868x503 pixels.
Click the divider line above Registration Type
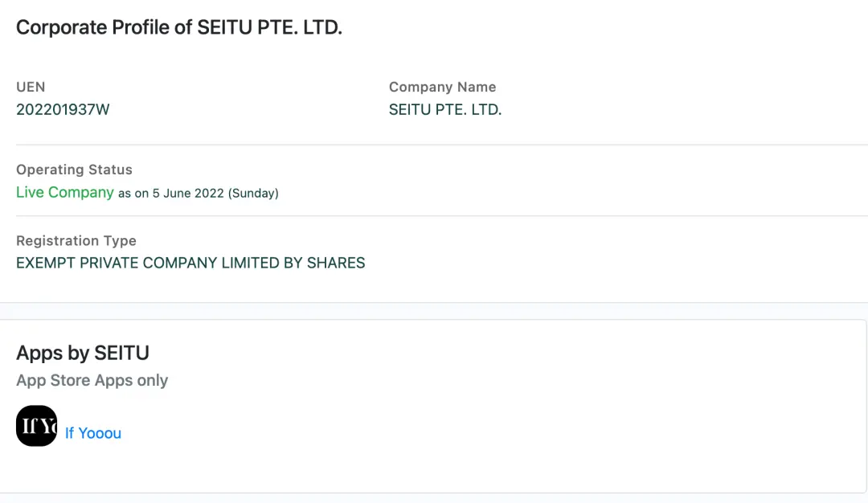click(434, 215)
